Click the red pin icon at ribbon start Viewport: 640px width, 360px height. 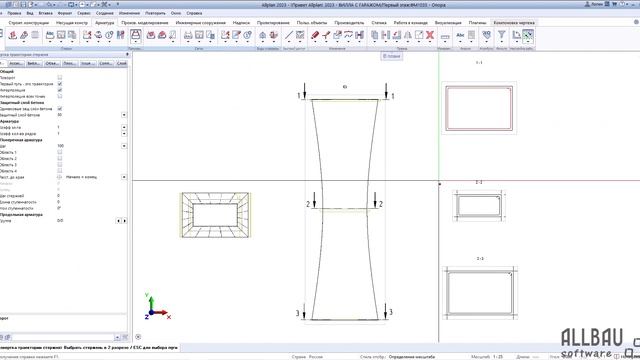(13, 35)
